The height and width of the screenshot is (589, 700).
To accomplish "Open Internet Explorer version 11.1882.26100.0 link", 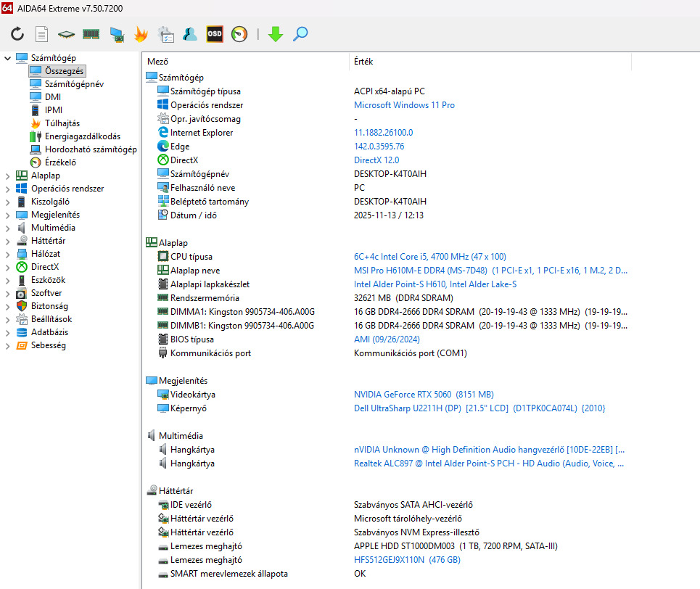I will (x=384, y=133).
